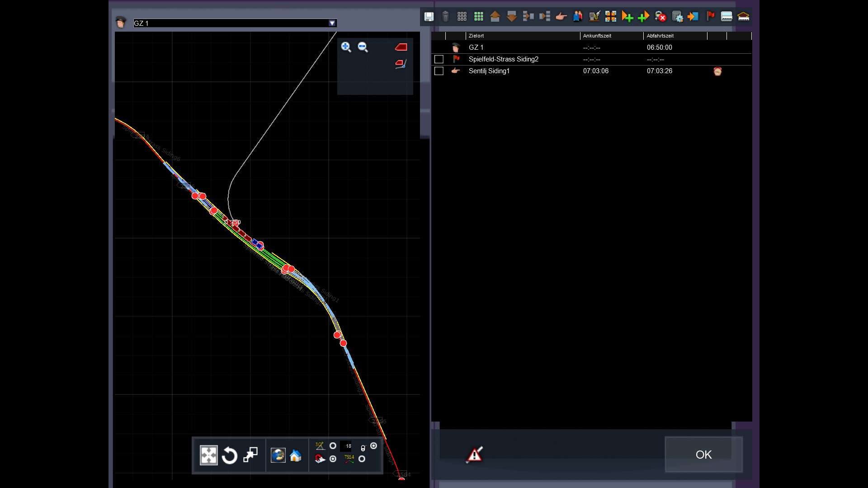Screen dimensions: 868x488
Task: Click the passengers people icon
Action: pyautogui.click(x=578, y=17)
